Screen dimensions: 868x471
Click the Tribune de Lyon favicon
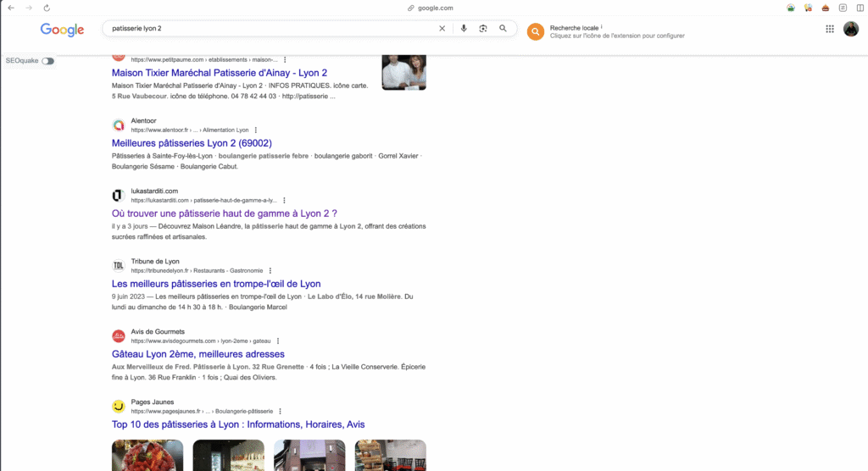[x=119, y=266]
